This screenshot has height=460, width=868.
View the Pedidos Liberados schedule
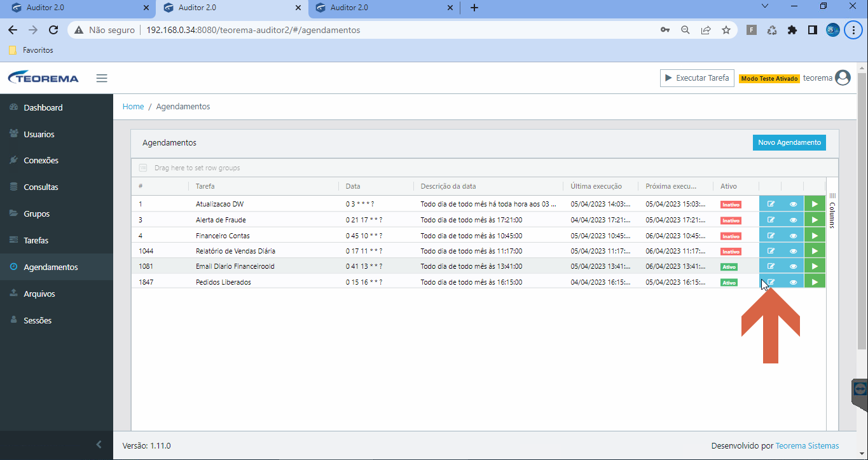tap(793, 282)
